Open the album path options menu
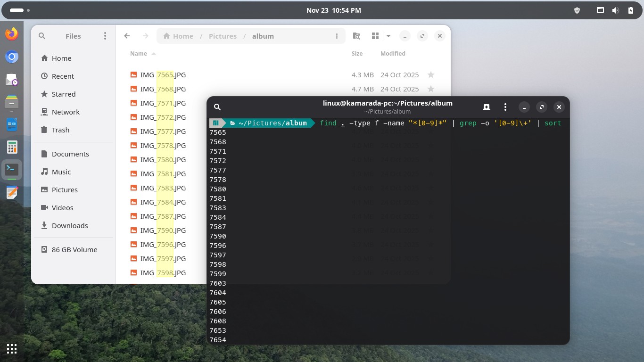The width and height of the screenshot is (644, 362). [337, 36]
